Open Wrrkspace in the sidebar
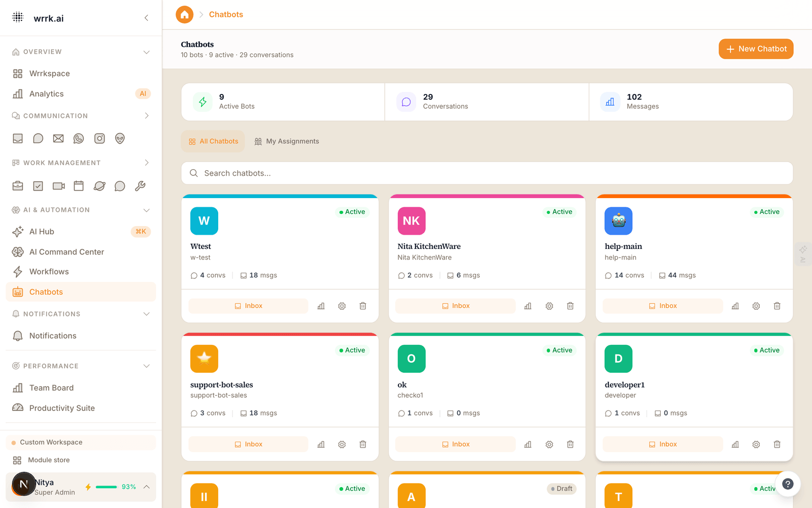Screen dimensions: 812x508 coord(81,74)
